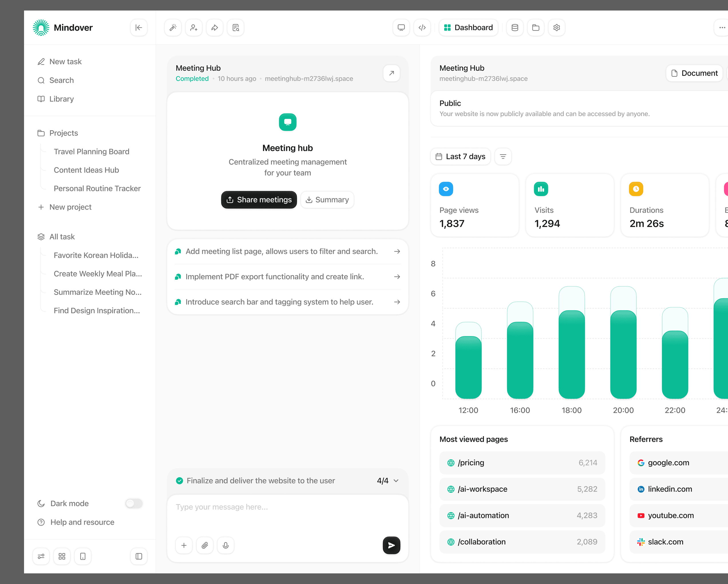
Task: Select the Dashboard tab
Action: coord(469,28)
